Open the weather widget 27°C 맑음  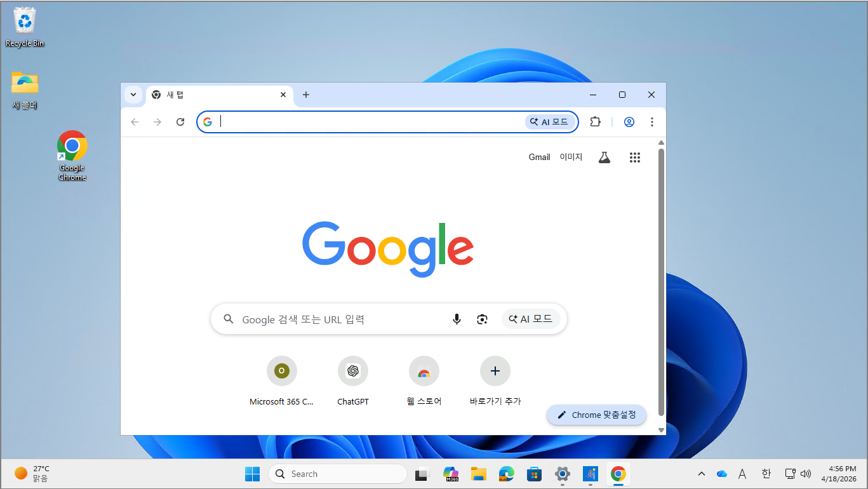pos(32,473)
